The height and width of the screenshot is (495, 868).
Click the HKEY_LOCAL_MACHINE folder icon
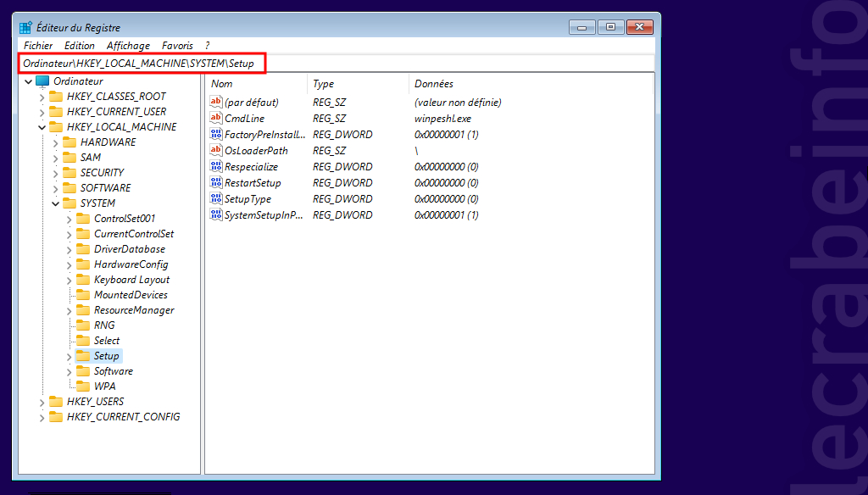pos(56,127)
